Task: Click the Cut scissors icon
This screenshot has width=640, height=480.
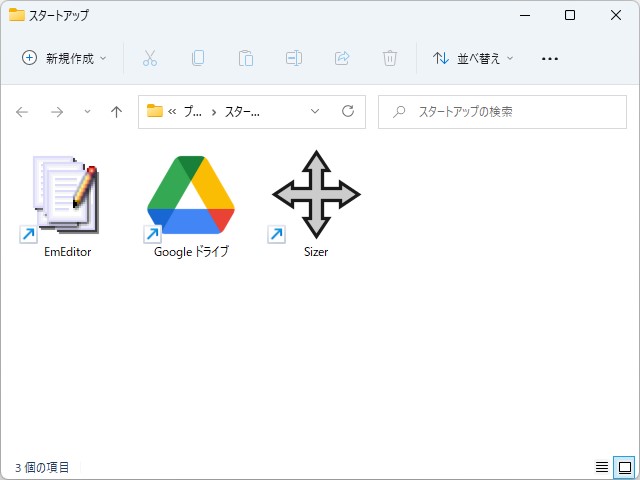Action: coord(150,58)
